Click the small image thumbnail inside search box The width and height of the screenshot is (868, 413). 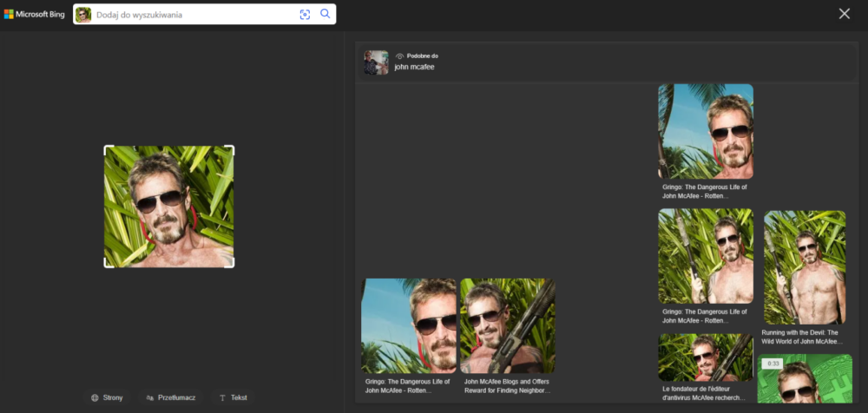click(84, 14)
